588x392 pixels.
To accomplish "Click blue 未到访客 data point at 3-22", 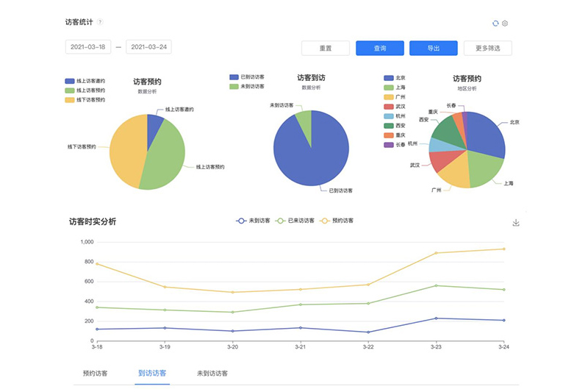I will [x=368, y=332].
